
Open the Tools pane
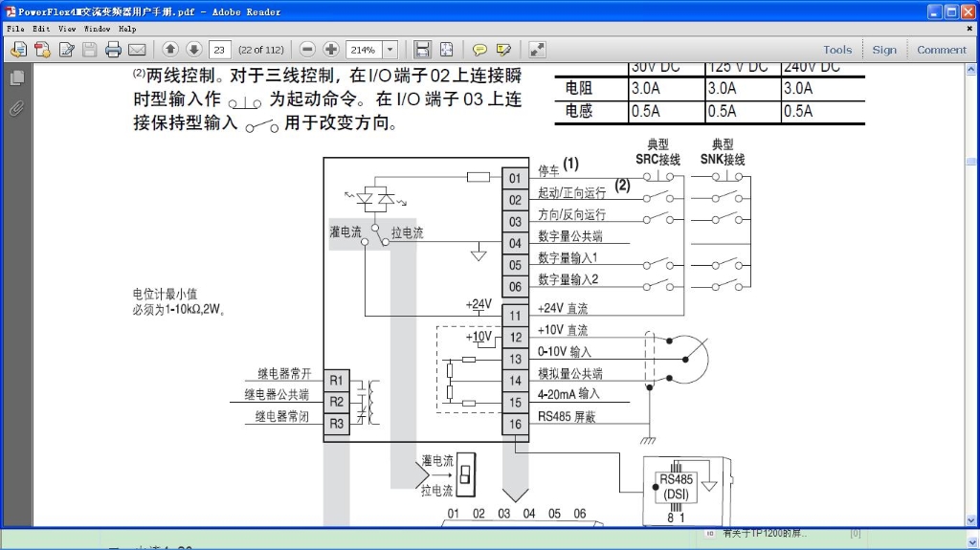pyautogui.click(x=836, y=50)
